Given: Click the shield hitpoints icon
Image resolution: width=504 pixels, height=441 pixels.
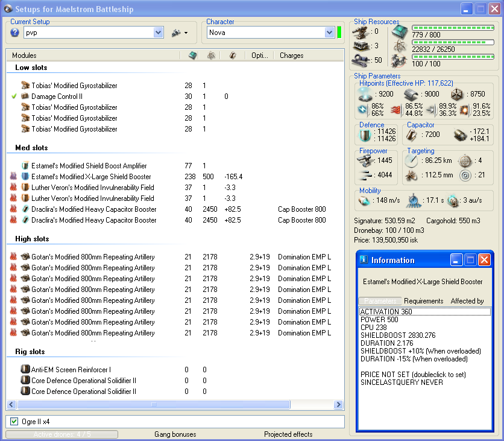Looking at the screenshot, I should [365, 94].
